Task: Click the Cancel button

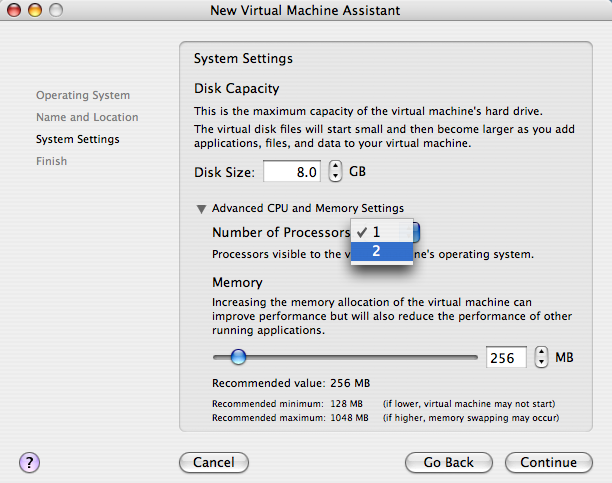Action: tap(213, 462)
